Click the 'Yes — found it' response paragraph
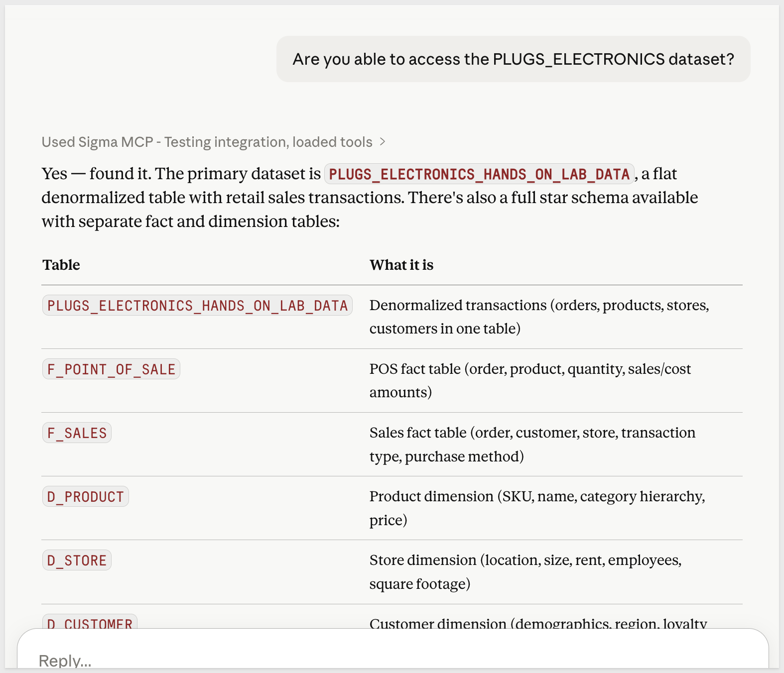784x673 pixels. click(369, 198)
